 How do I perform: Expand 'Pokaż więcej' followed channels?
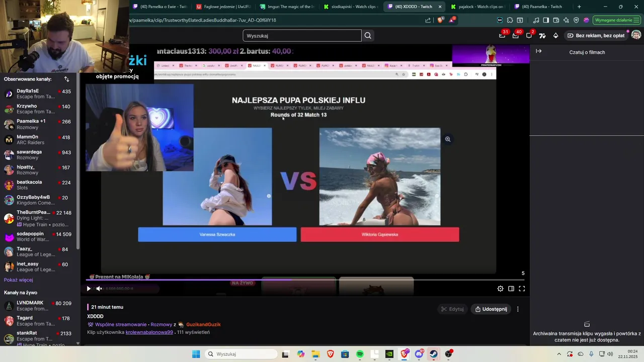coord(19,280)
